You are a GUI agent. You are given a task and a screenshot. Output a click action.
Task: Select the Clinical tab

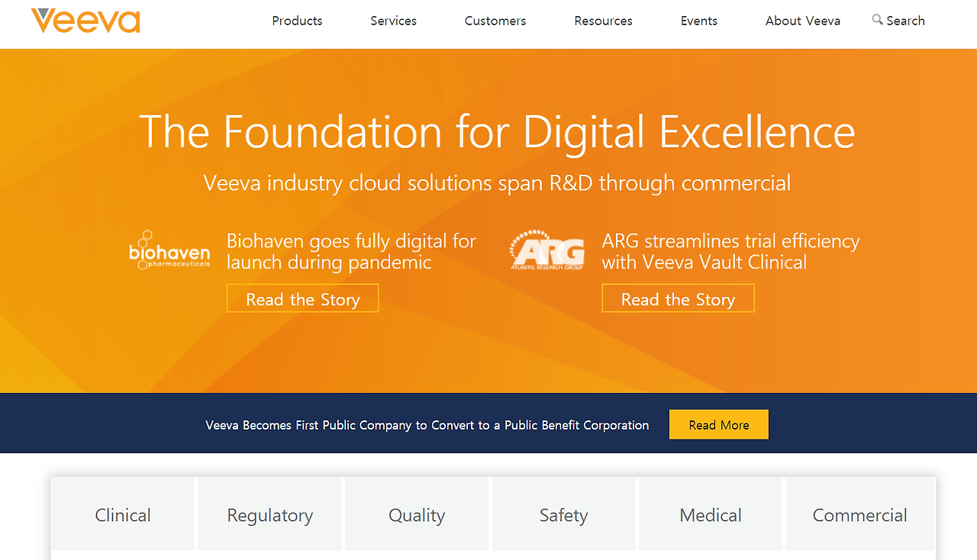[x=123, y=514]
